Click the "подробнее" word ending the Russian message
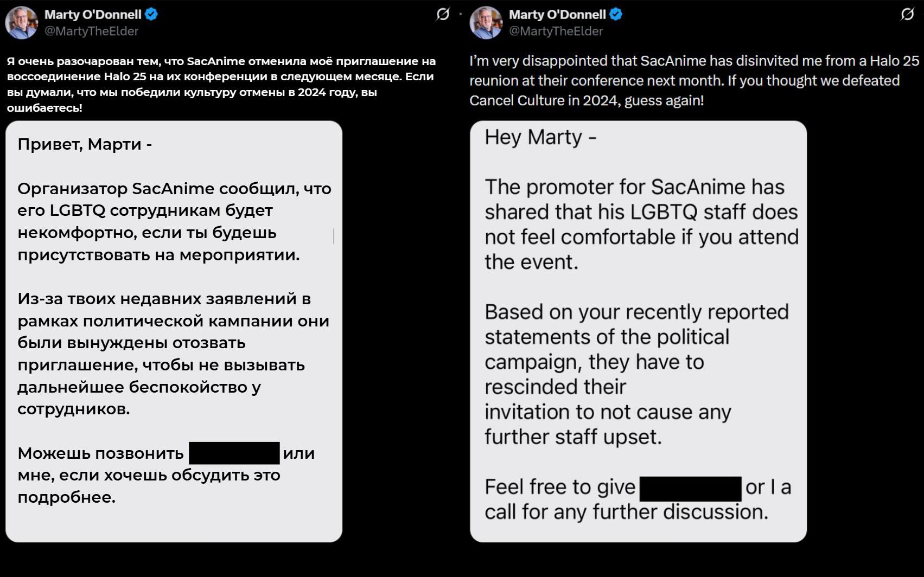Image resolution: width=924 pixels, height=577 pixels. [66, 497]
